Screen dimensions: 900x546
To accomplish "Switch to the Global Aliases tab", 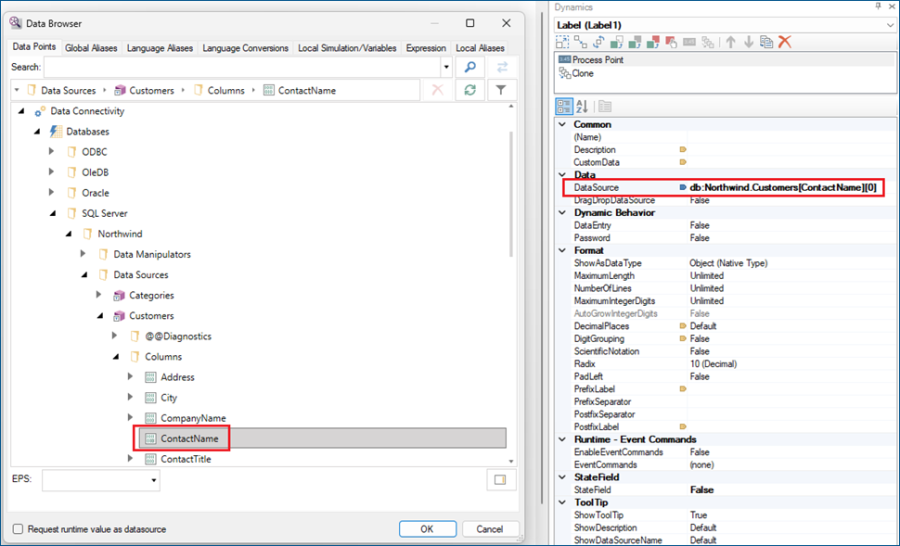I will coord(91,48).
